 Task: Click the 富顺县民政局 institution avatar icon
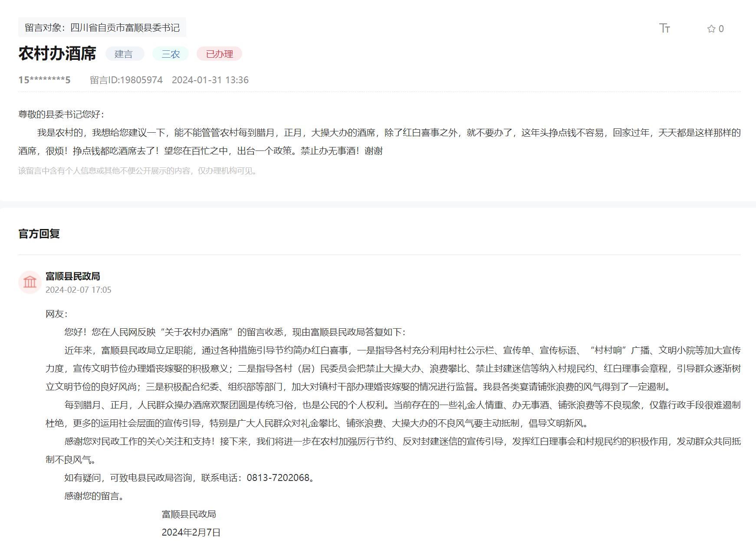[30, 282]
